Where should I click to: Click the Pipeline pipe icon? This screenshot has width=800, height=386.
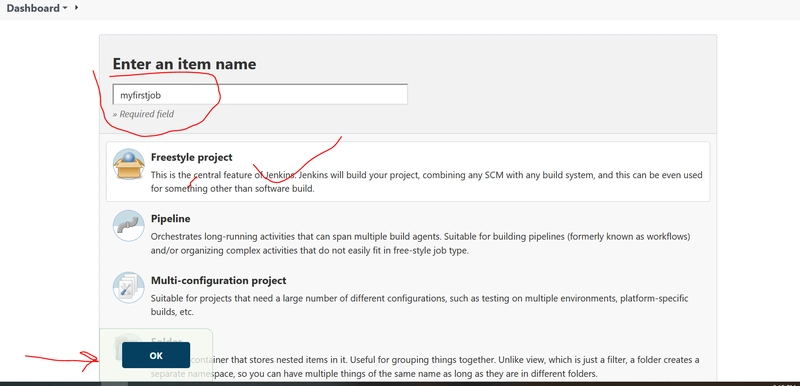tap(129, 225)
